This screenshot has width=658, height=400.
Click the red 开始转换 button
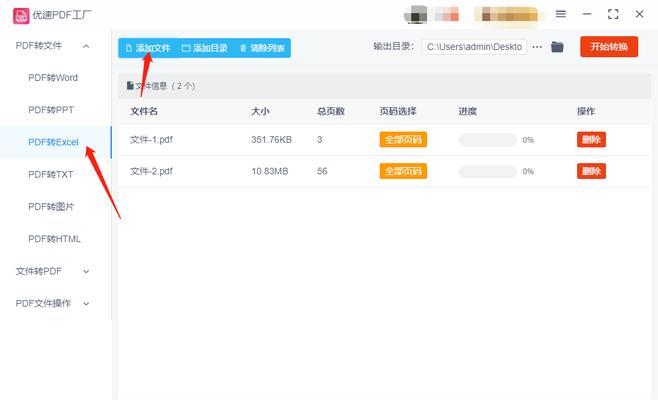(609, 47)
